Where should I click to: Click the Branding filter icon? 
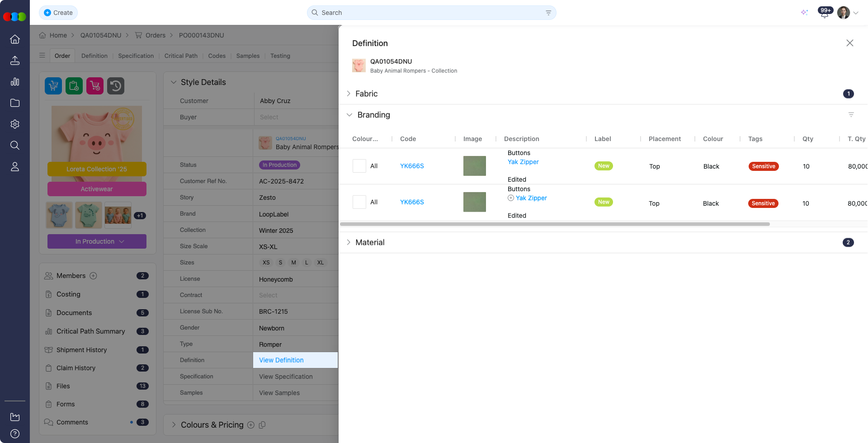coord(851,115)
